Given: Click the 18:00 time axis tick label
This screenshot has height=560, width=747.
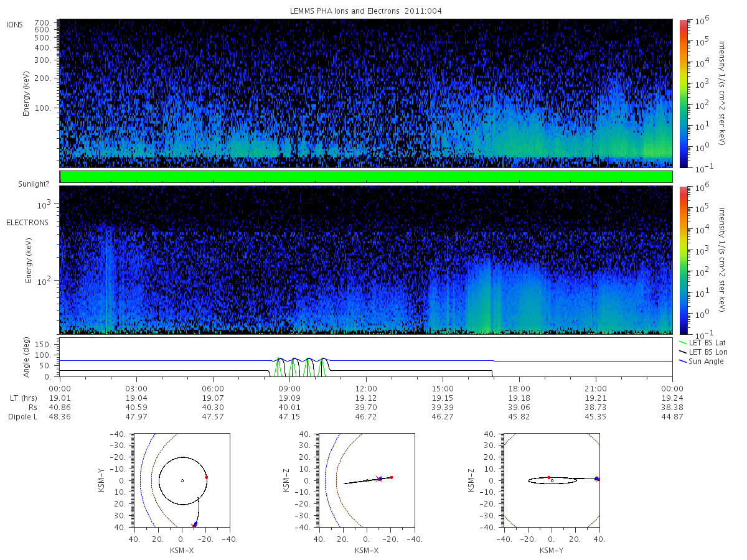Looking at the screenshot, I should coord(519,387).
